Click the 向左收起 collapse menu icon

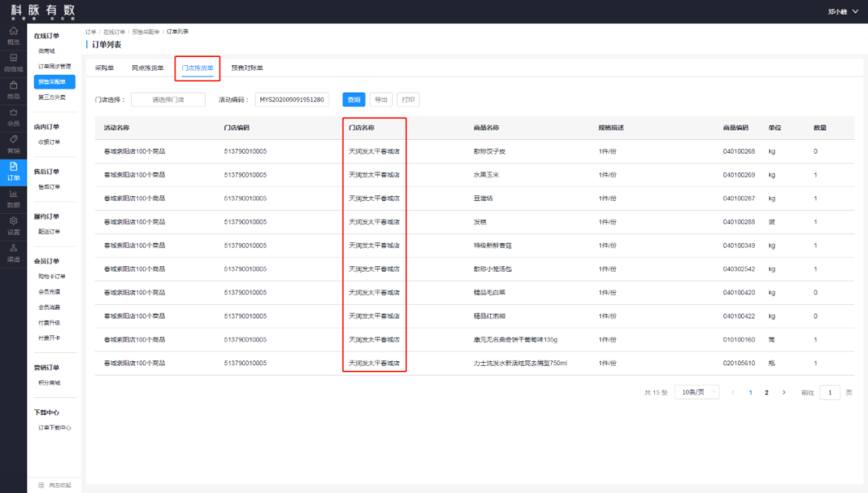[41, 485]
